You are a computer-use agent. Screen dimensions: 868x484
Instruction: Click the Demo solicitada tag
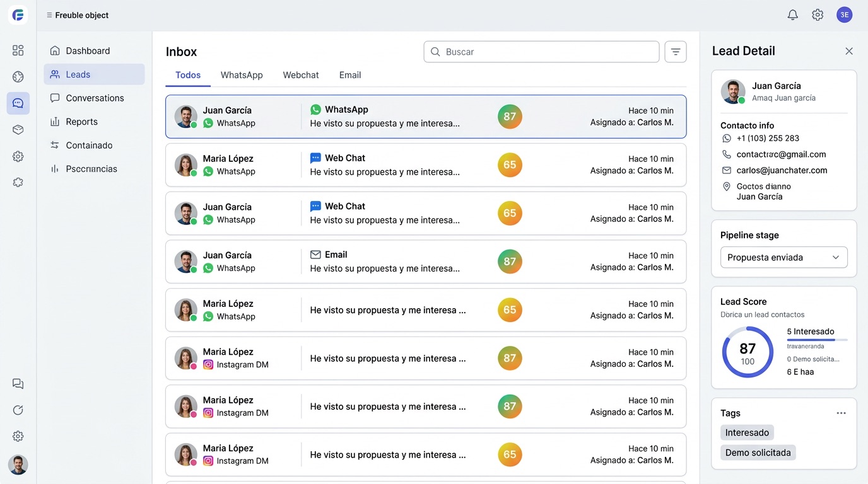[758, 452]
